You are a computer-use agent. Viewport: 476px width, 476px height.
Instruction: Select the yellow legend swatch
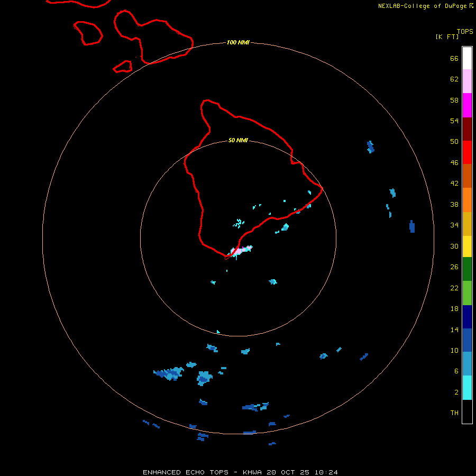pyautogui.click(x=467, y=246)
